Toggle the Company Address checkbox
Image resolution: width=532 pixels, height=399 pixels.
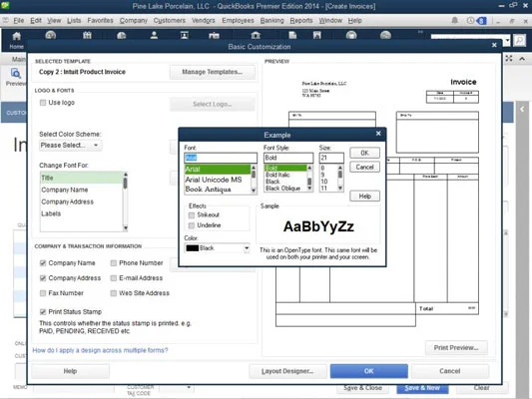[x=43, y=278]
